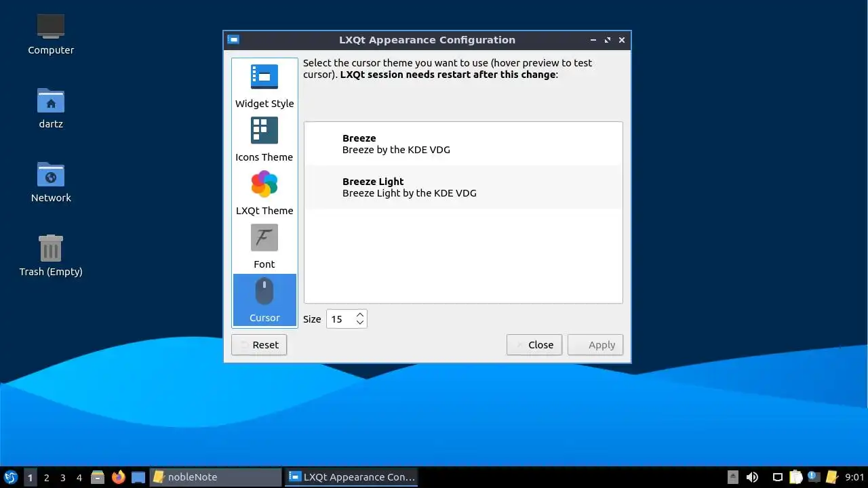
Task: Open the Computer desktop icon
Action: [51, 34]
